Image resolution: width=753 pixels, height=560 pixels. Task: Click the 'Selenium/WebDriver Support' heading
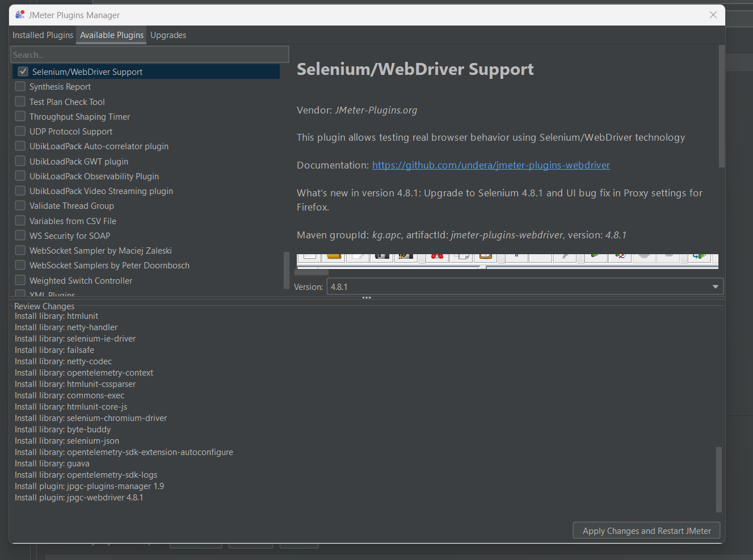(415, 69)
